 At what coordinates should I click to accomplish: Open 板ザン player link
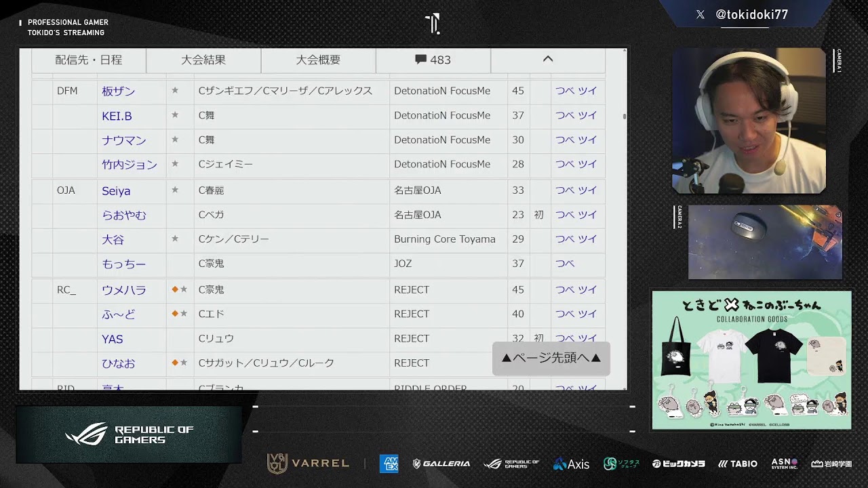point(119,91)
